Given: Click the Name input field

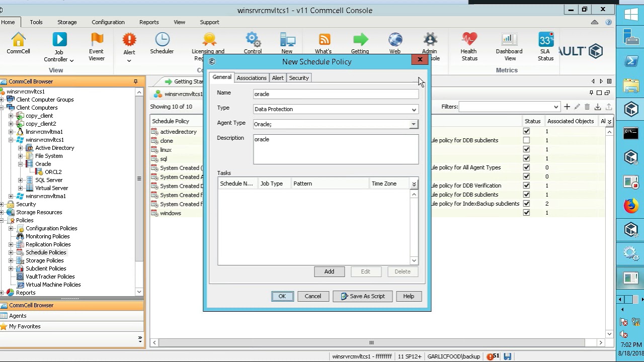Looking at the screenshot, I should 336,94.
